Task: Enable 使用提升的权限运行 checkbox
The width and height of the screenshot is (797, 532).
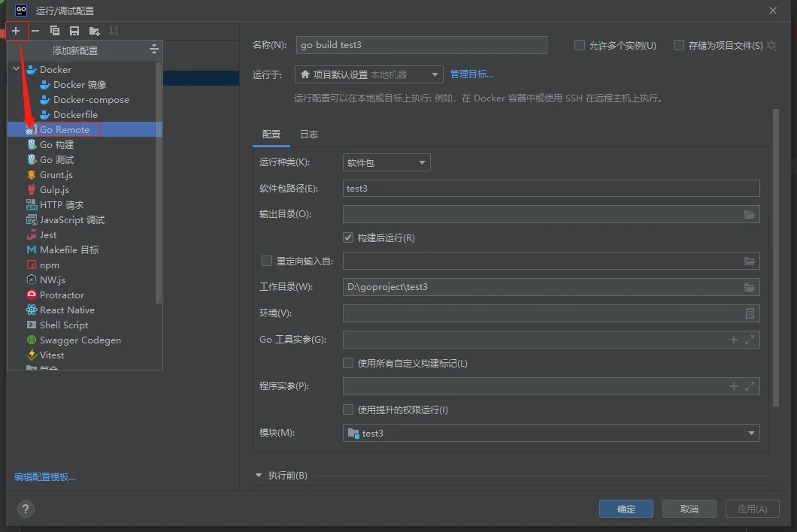Action: (x=348, y=410)
